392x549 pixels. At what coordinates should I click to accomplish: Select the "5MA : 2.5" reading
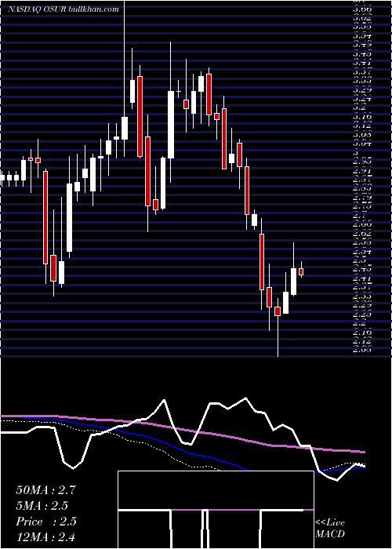pyautogui.click(x=42, y=506)
